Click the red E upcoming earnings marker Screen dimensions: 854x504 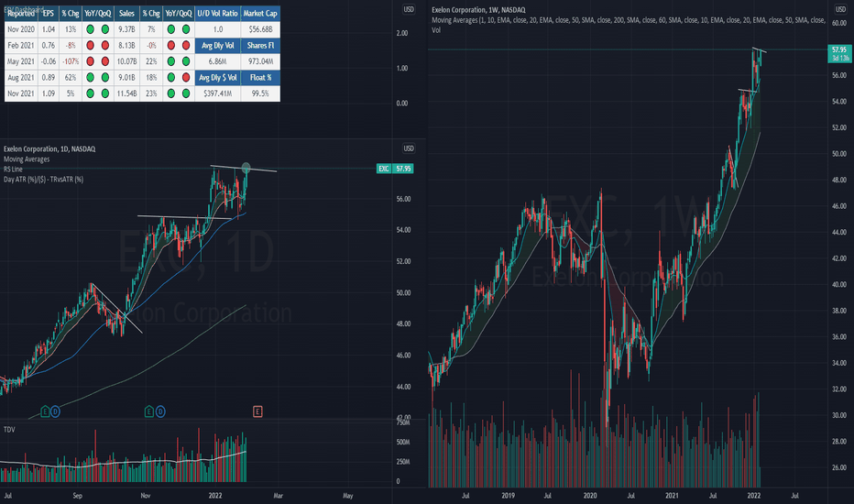click(x=257, y=411)
